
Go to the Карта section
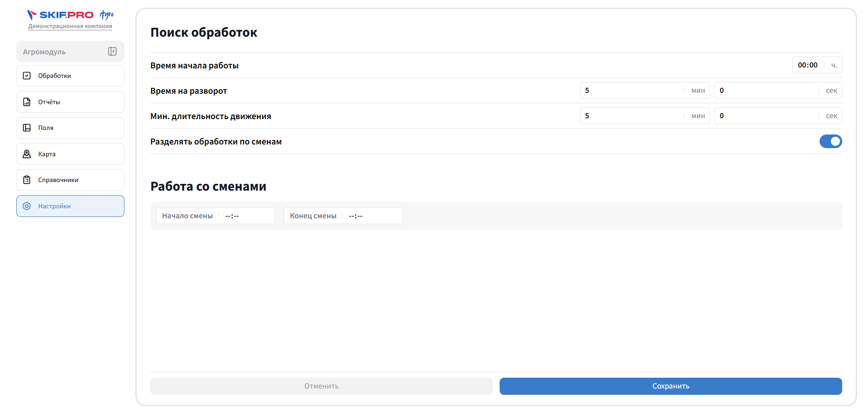(70, 154)
